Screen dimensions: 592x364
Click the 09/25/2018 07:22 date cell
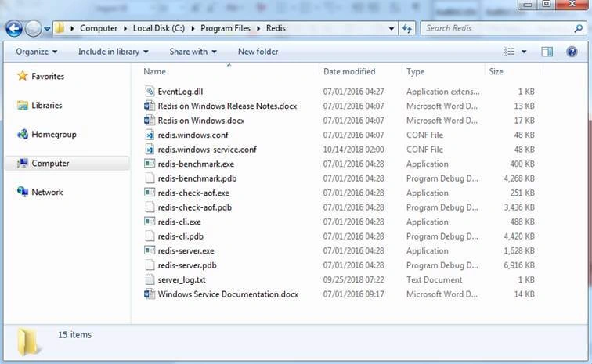coord(353,279)
